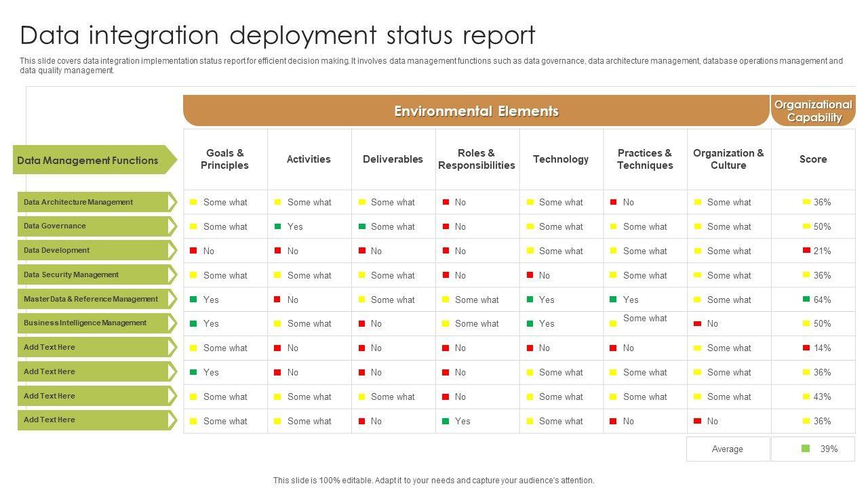Select the Master Data & Reference Management label

pyautogui.click(x=92, y=299)
